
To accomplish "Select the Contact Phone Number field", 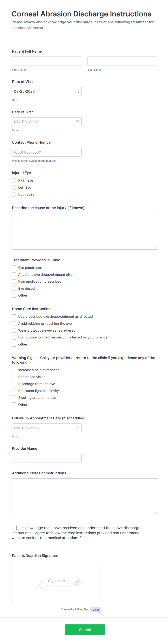I will (47, 152).
